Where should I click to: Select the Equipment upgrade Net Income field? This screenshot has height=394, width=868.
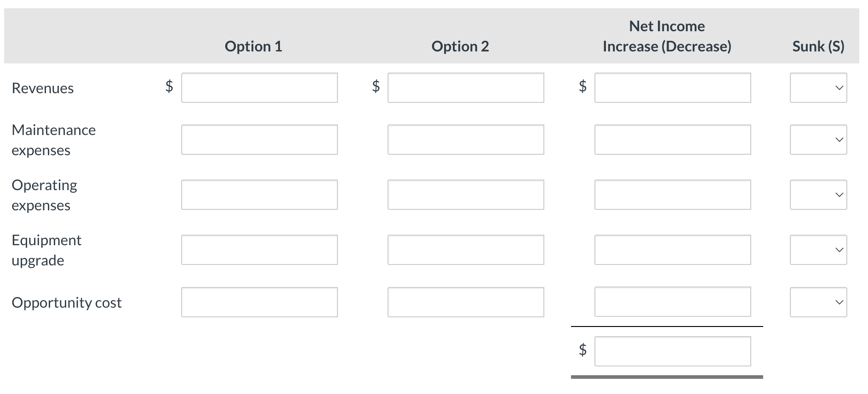tap(672, 250)
